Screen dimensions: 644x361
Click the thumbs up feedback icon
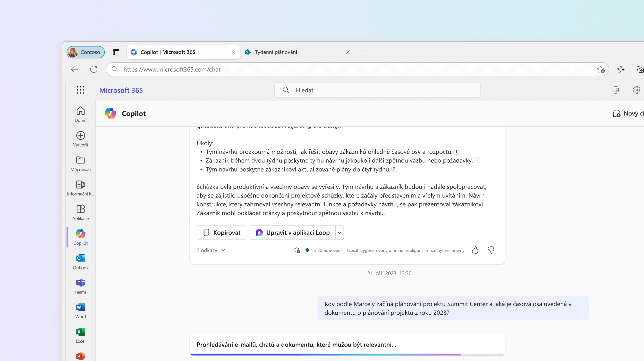pyautogui.click(x=475, y=250)
